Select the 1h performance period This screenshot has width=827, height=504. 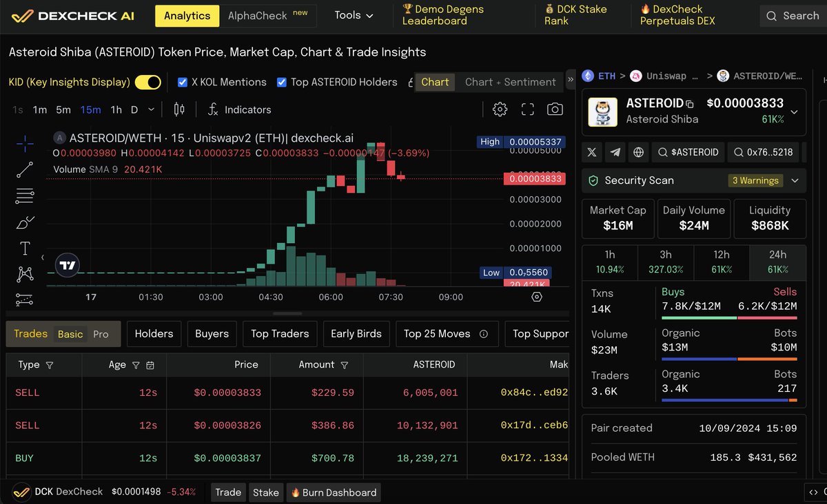pyautogui.click(x=610, y=262)
